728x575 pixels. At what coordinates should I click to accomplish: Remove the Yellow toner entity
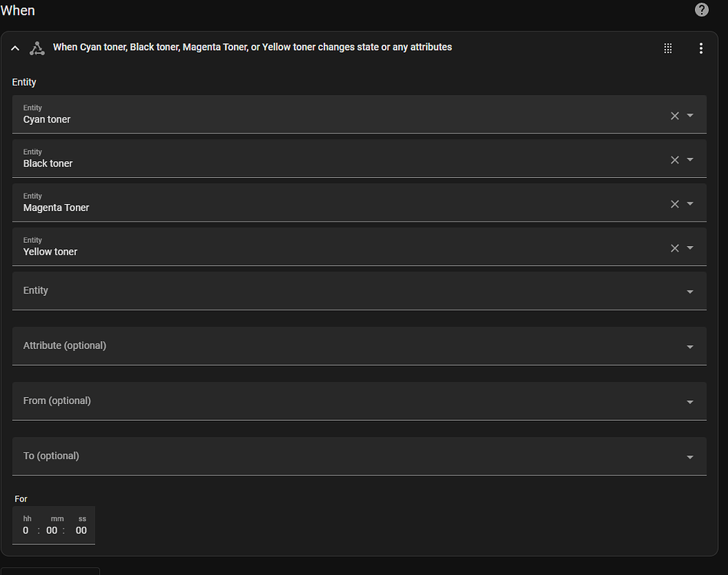point(674,248)
